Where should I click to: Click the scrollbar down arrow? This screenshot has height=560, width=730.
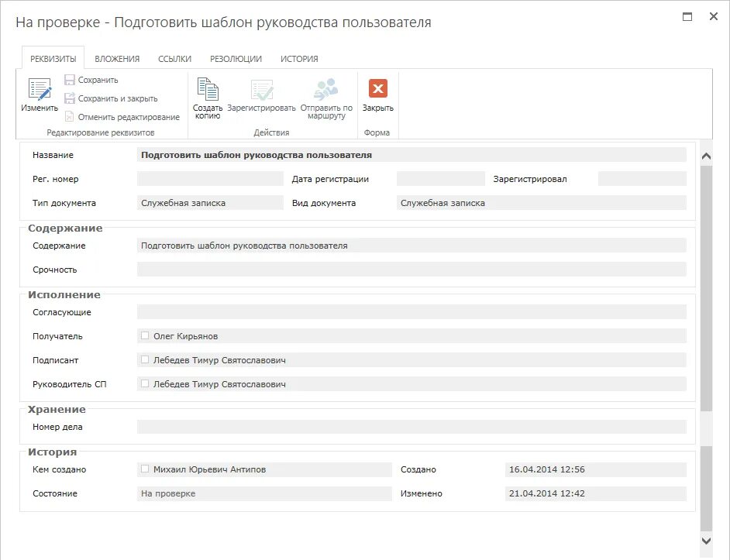[706, 541]
